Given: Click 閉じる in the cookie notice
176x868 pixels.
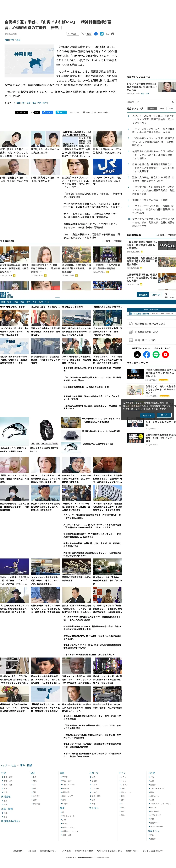Looking at the screenshot, I should click(x=164, y=415).
